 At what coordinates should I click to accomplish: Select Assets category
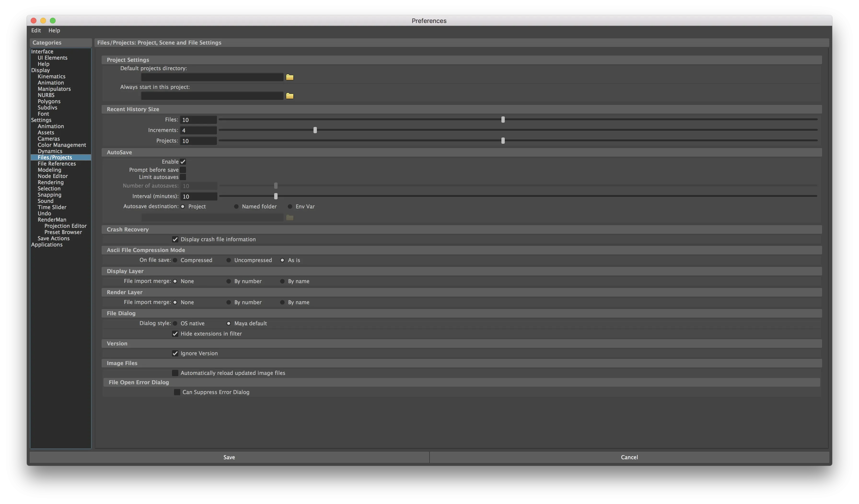[46, 133]
